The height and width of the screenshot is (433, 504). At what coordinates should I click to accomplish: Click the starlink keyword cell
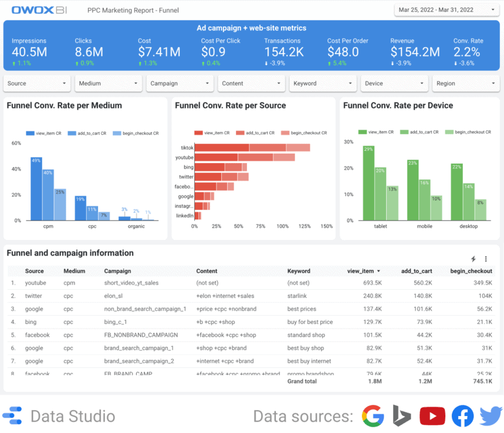point(297,296)
